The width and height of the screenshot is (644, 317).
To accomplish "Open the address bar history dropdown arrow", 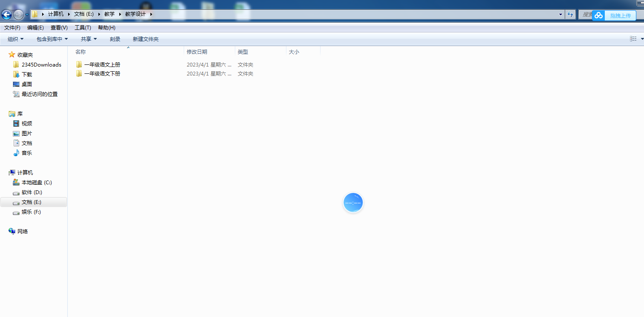I will tap(560, 15).
